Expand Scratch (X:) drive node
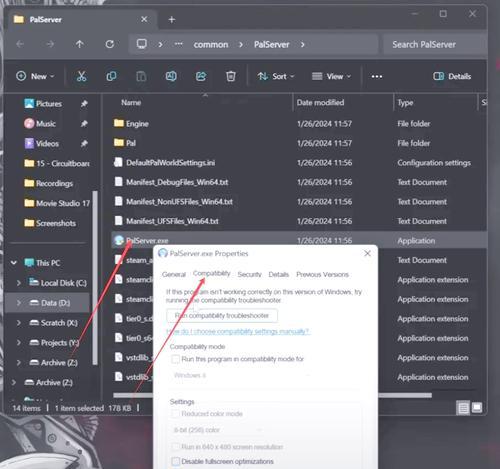This screenshot has height=469, width=500. click(x=19, y=323)
